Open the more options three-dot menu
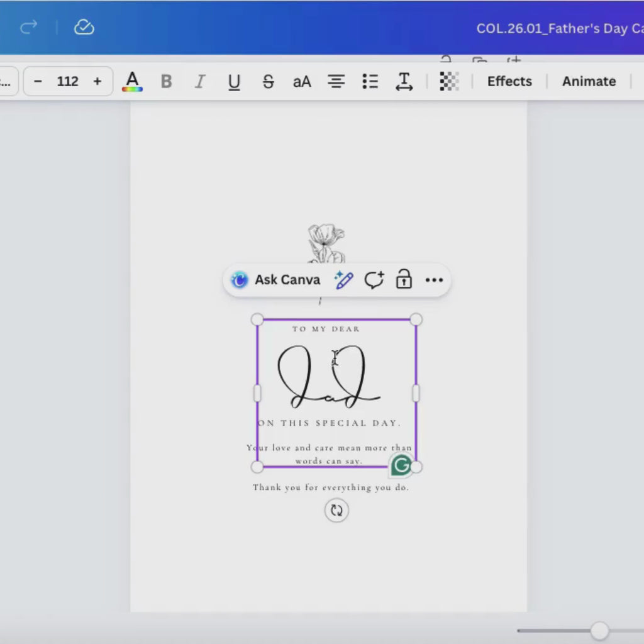The height and width of the screenshot is (644, 644). point(434,280)
